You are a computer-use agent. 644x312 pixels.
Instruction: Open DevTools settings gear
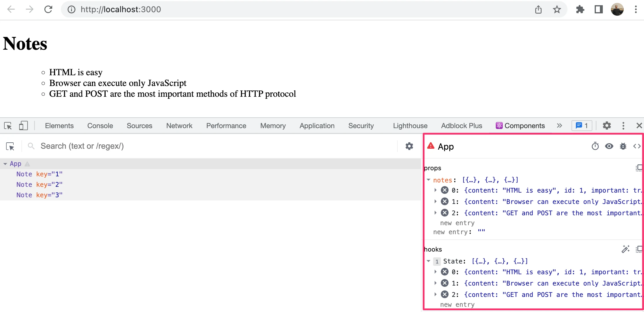coord(607,125)
